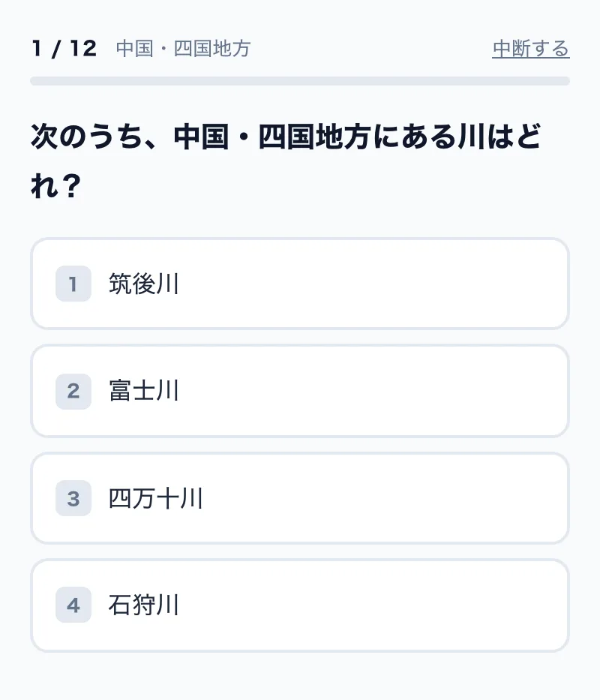Click the number 3 badge beside 四万十川

click(73, 498)
